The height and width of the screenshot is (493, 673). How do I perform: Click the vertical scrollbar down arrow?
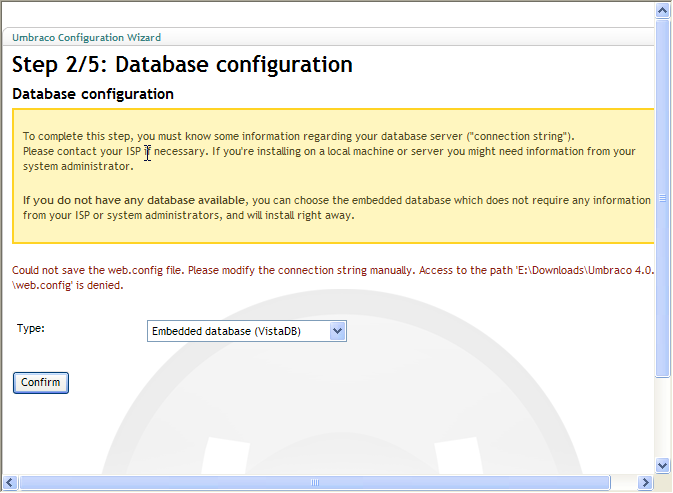pyautogui.click(x=662, y=465)
